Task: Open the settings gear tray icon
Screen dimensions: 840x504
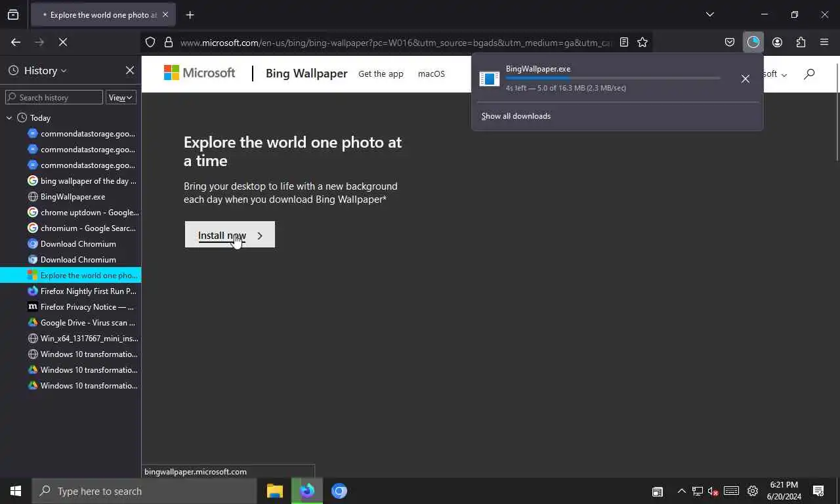Action: click(x=753, y=491)
